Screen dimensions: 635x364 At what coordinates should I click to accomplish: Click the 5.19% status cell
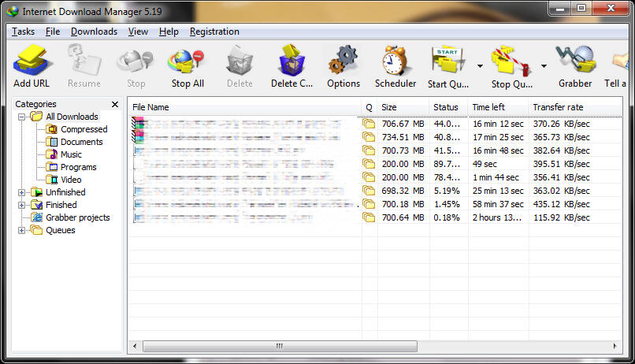click(447, 191)
